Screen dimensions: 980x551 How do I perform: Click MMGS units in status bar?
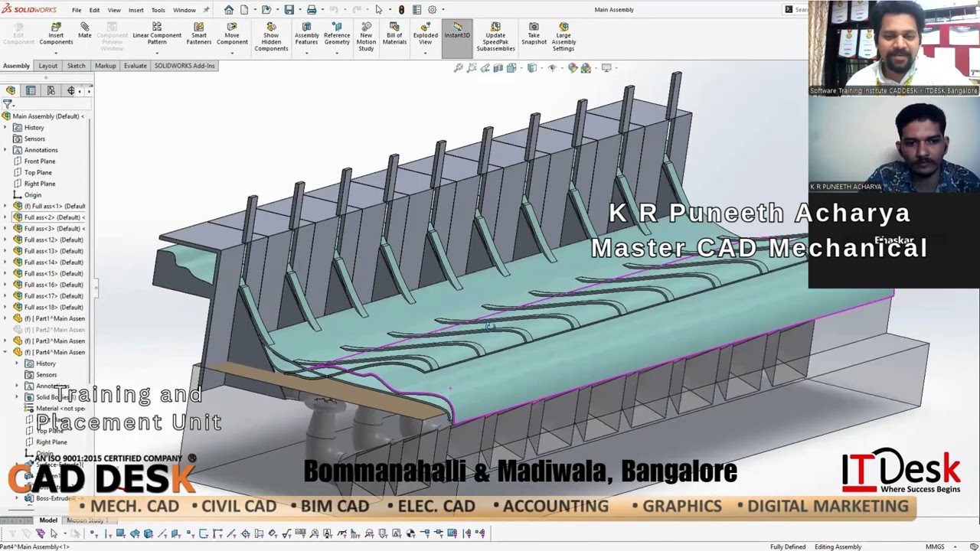(935, 546)
